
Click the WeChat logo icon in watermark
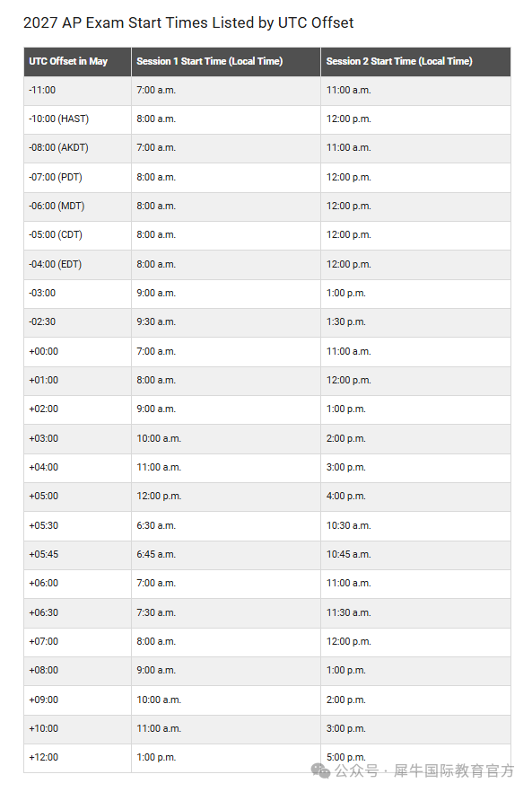(320, 770)
